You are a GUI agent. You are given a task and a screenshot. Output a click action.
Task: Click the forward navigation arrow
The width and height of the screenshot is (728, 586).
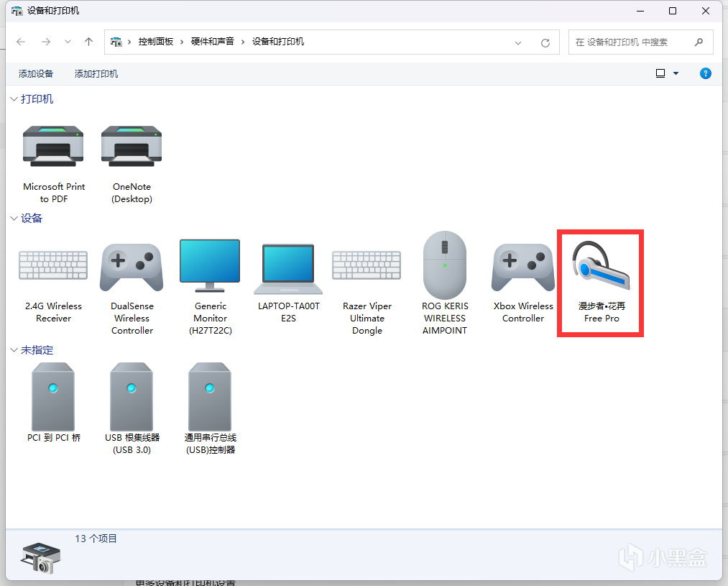[x=46, y=42]
